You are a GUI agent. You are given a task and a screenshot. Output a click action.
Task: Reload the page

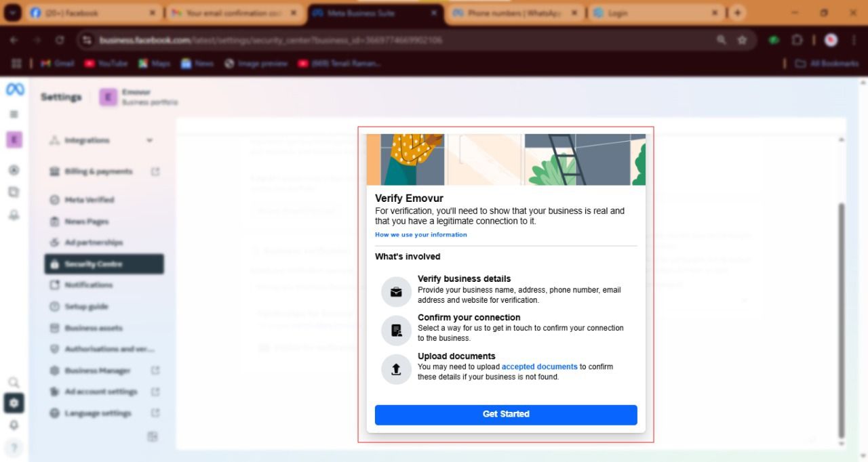pyautogui.click(x=60, y=41)
